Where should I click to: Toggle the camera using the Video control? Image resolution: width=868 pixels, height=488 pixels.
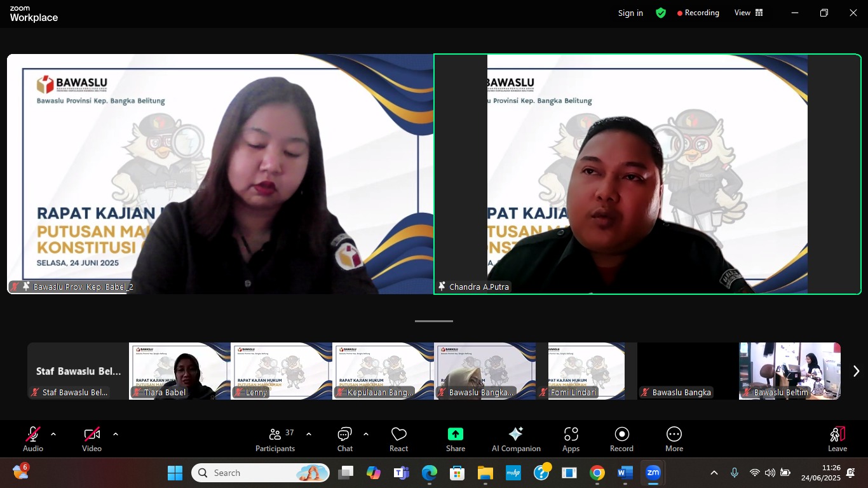tap(92, 438)
